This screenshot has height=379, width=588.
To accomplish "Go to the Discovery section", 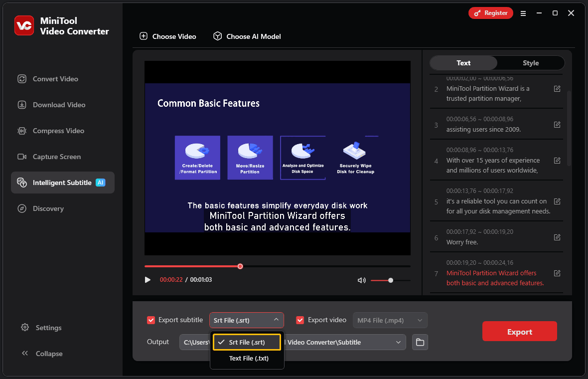I will (47, 208).
